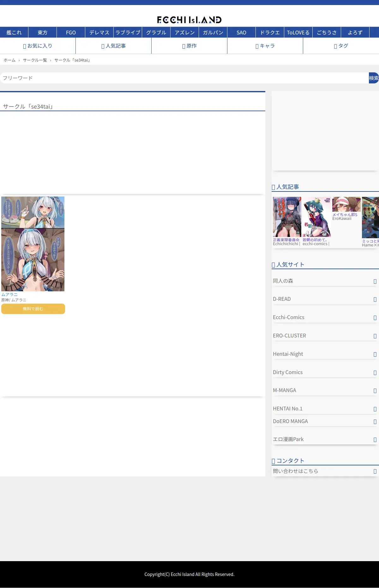
Task: Open the キャラ menu item
Action: click(265, 46)
